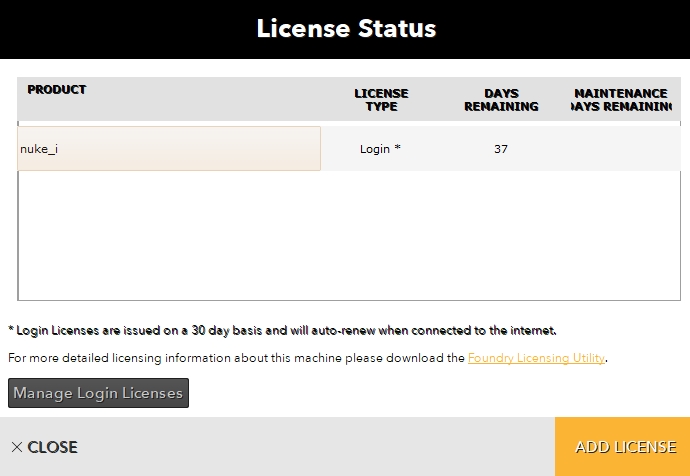
Task: Click the X icon beside CLOSE
Action: coord(16,447)
